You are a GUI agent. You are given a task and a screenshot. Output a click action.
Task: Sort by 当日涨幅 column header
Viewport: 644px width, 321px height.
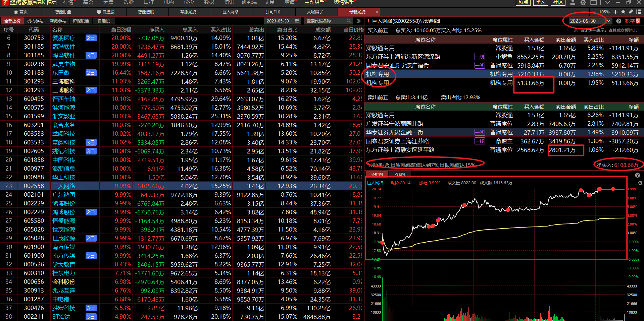click(121, 29)
